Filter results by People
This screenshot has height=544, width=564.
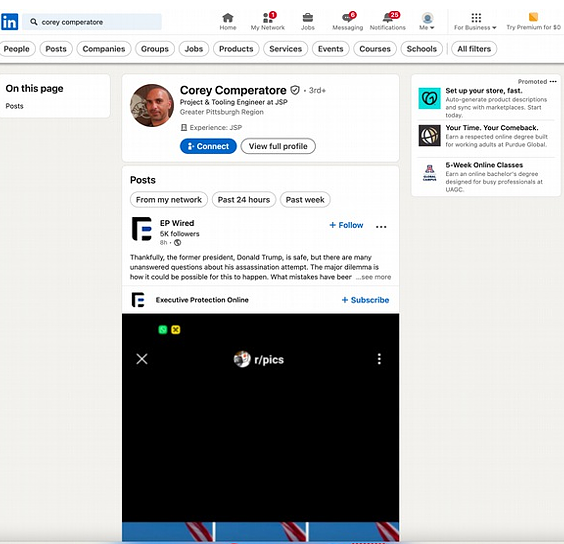[x=17, y=49]
